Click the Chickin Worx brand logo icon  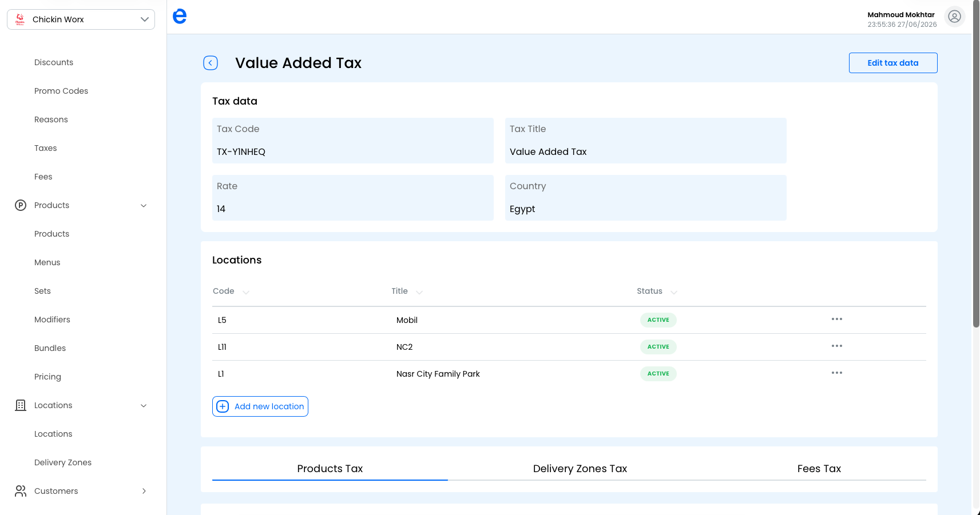(20, 19)
